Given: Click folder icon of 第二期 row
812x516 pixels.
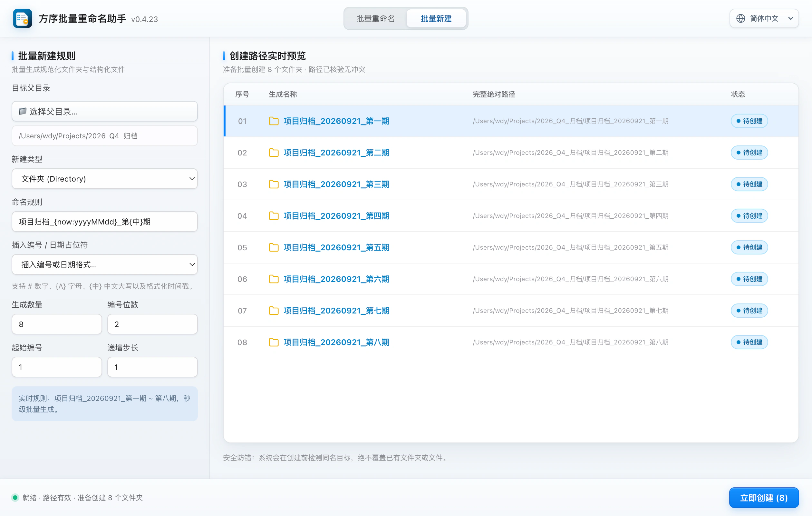Looking at the screenshot, I should (274, 153).
